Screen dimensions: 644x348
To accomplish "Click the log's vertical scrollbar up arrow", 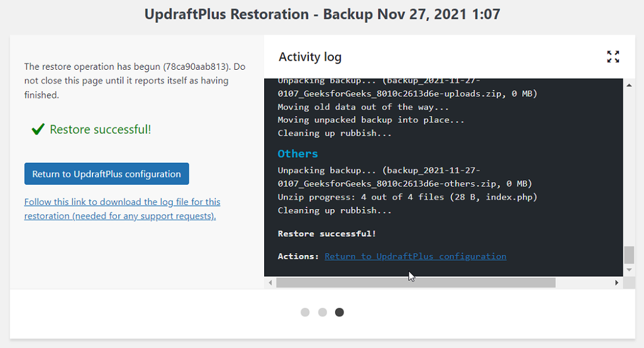I will pos(629,84).
